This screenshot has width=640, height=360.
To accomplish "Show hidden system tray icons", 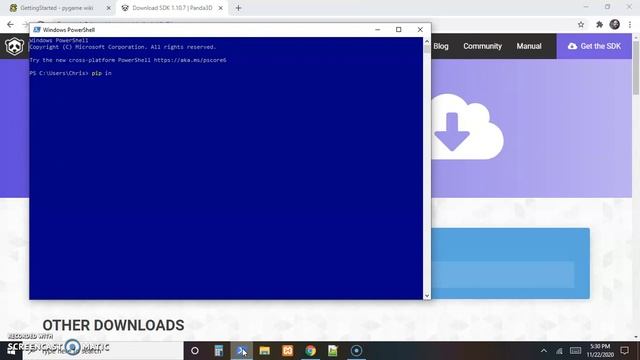I will coord(544,351).
